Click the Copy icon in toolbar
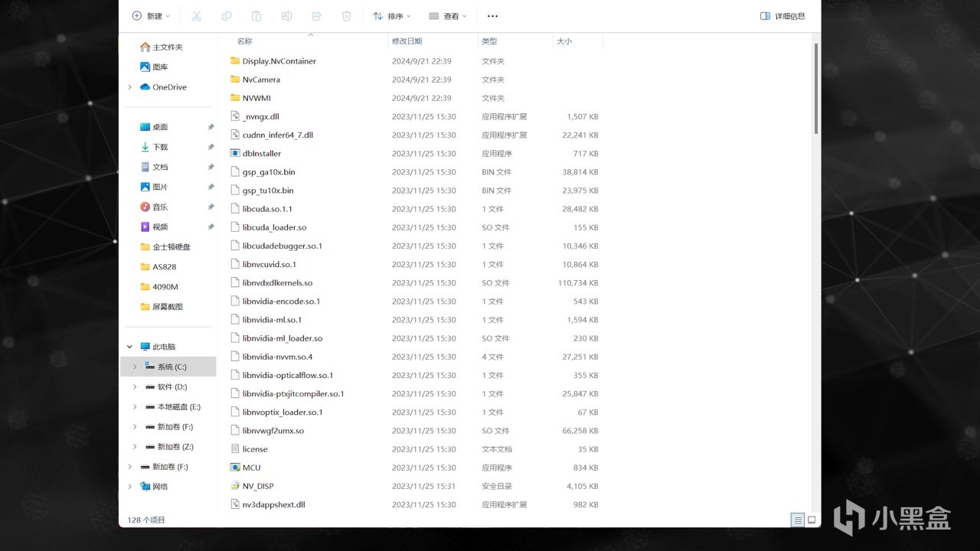This screenshot has height=551, width=980. (x=227, y=16)
